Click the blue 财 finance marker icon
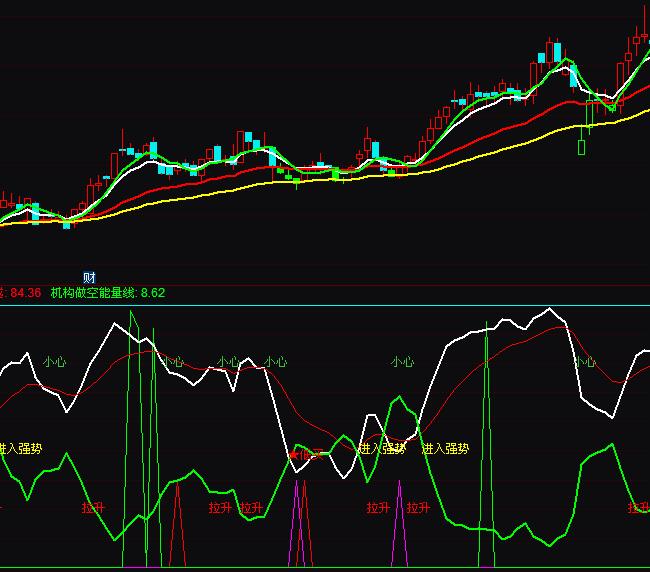The height and width of the screenshot is (572, 650). coord(89,277)
